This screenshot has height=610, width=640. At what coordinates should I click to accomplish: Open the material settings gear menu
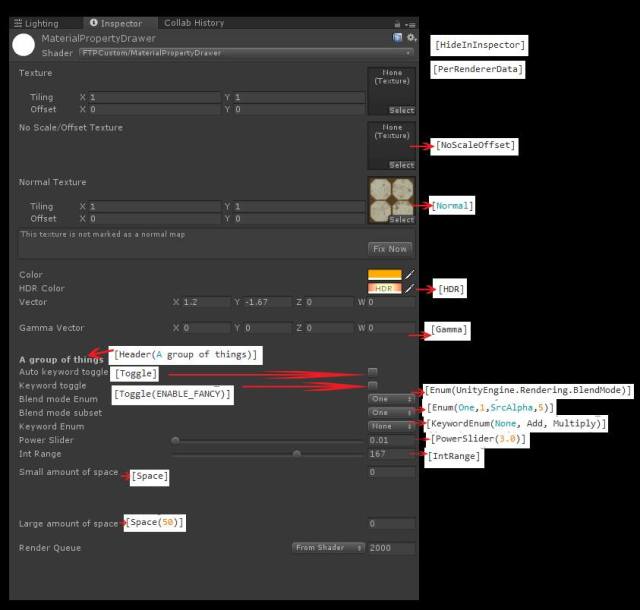[x=410, y=38]
